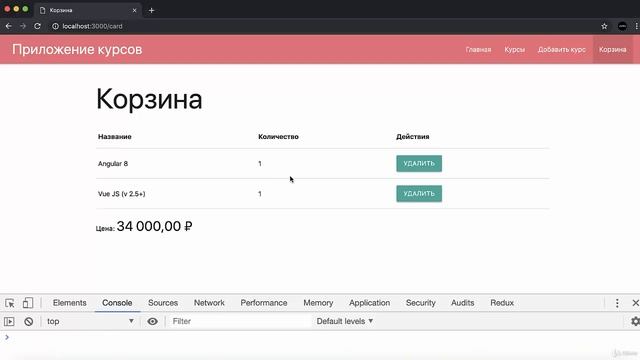Bookmark this page with the star icon
The width and height of the screenshot is (640, 360).
click(604, 26)
